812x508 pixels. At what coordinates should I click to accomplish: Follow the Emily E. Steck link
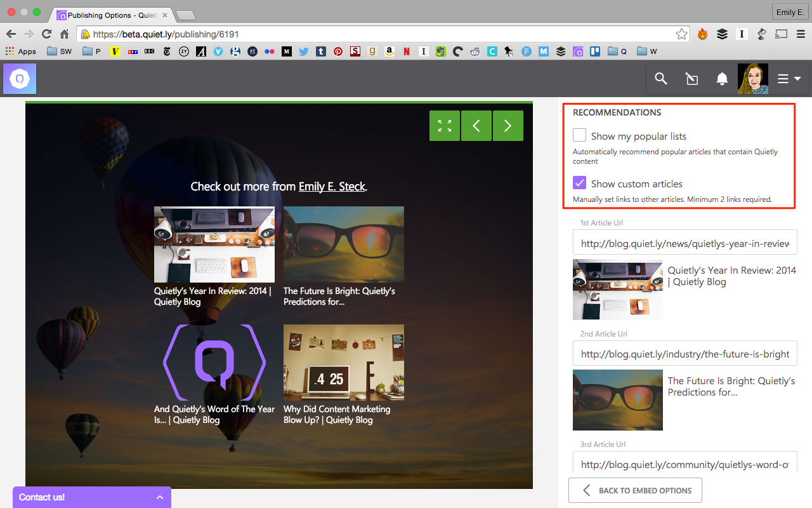[332, 187]
